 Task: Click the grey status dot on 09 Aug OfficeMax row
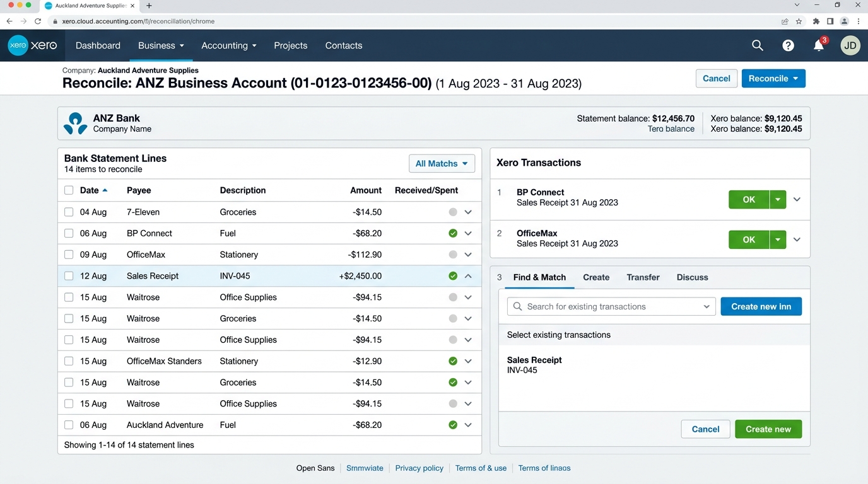[x=453, y=255]
